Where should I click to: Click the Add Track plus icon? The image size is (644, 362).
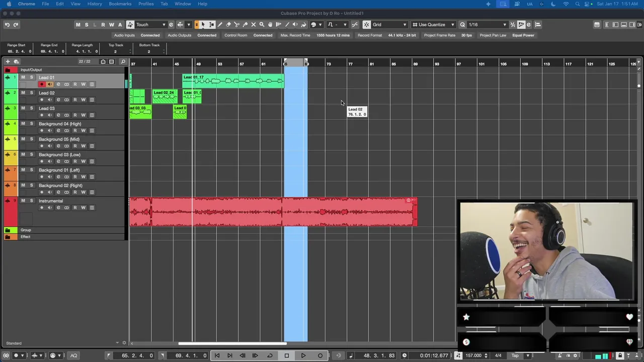[x=8, y=62]
